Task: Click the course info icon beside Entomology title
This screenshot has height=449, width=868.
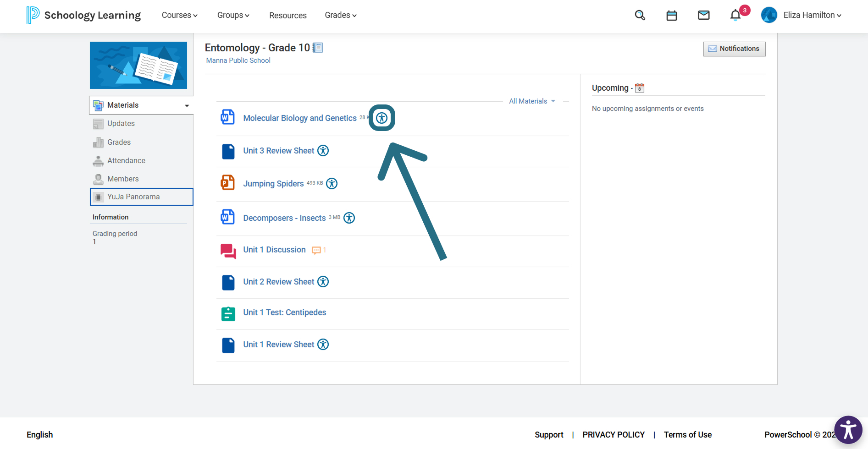Action: coord(318,48)
